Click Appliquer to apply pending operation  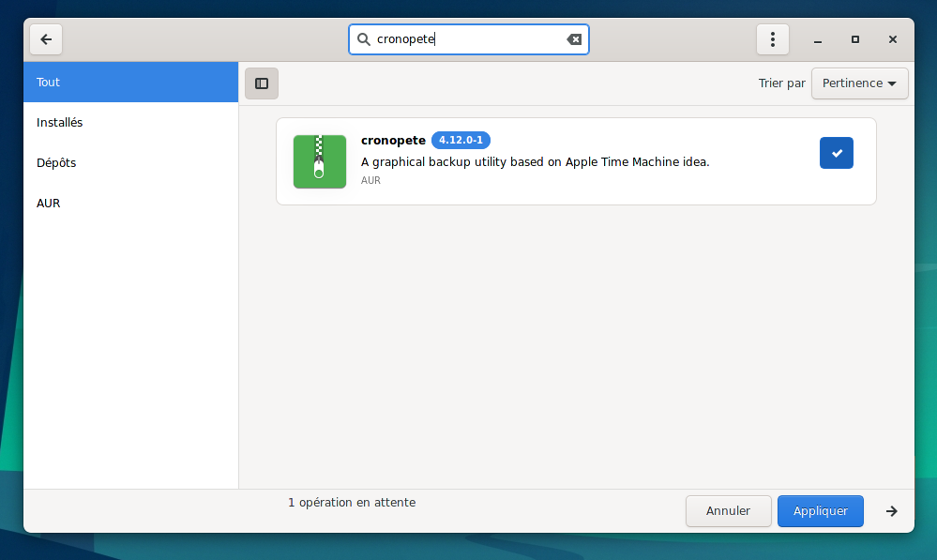click(x=820, y=511)
